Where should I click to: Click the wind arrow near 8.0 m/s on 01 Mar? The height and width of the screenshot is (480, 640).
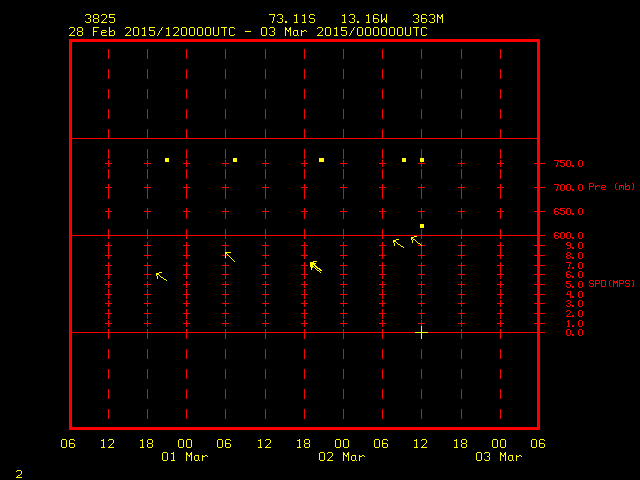point(230,257)
